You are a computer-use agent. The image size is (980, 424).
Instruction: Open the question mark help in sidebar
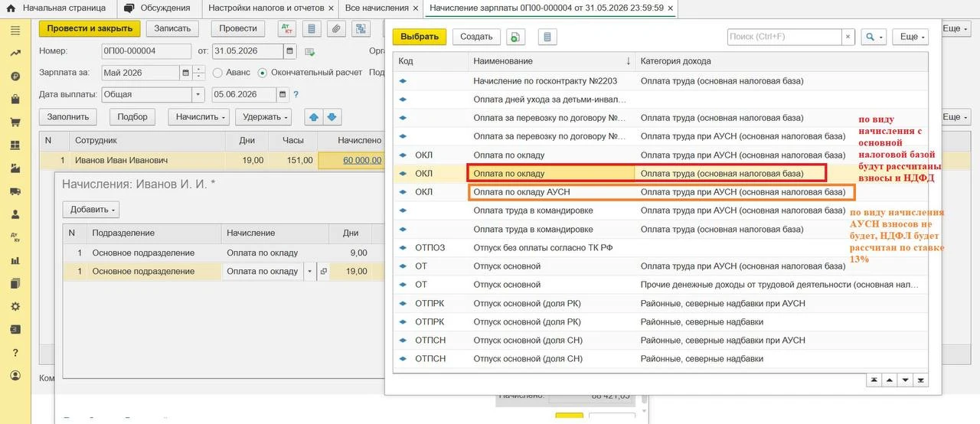[x=15, y=353]
